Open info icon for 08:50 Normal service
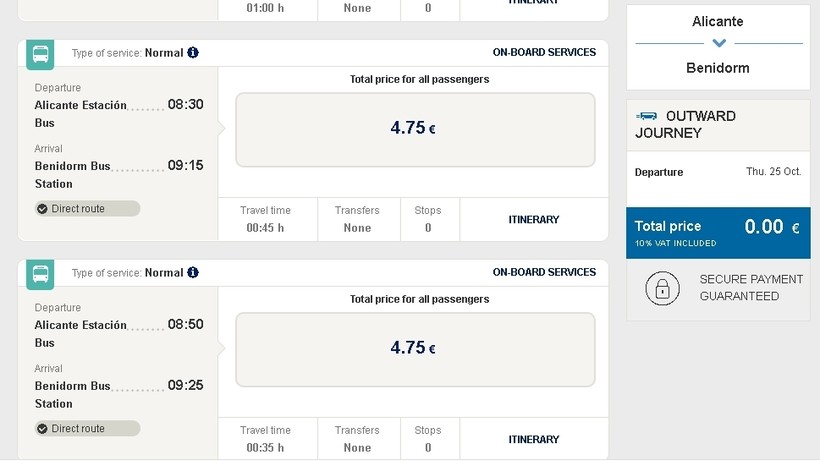The image size is (820, 466). pyautogui.click(x=193, y=273)
